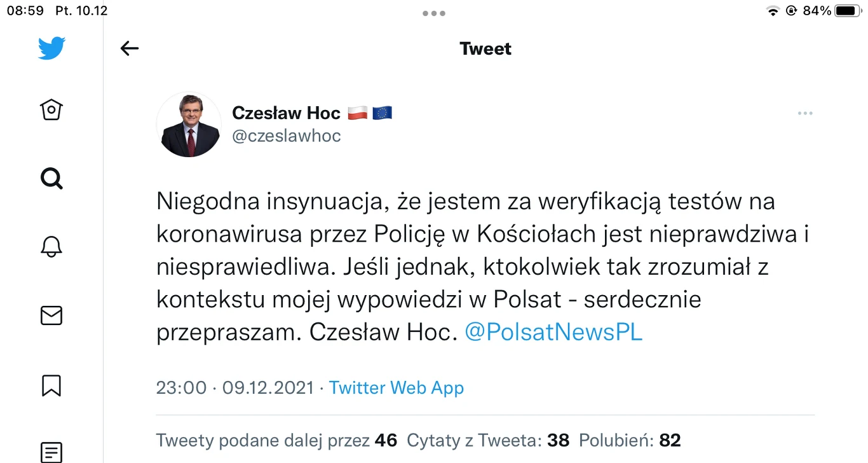Check the battery level indicator
Image resolution: width=868 pixels, height=463 pixels.
point(845,10)
